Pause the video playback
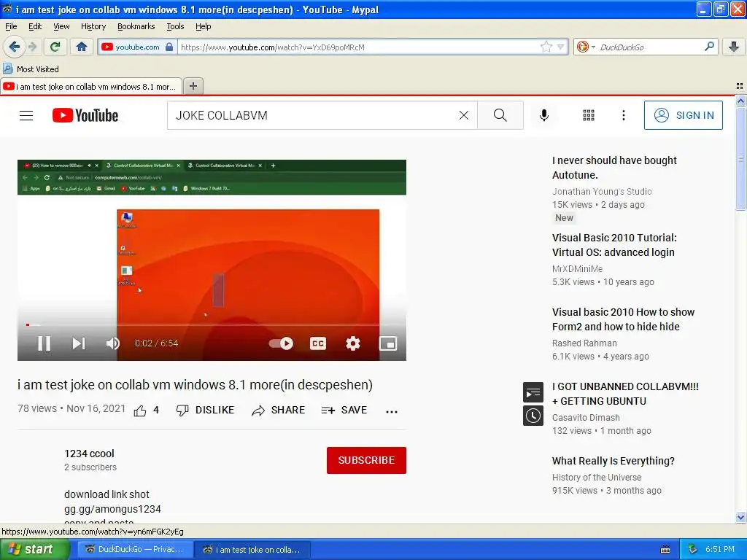The width and height of the screenshot is (747, 560). point(44,343)
